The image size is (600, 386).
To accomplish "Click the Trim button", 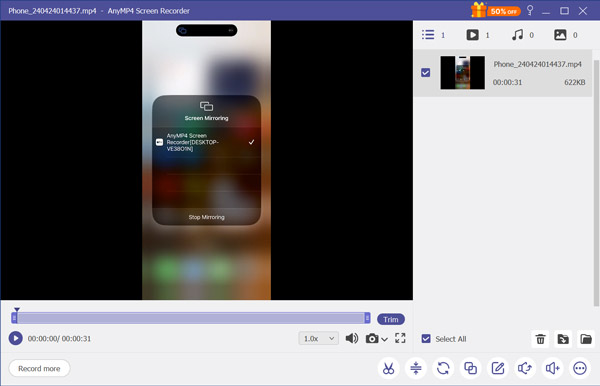I will [x=391, y=319].
